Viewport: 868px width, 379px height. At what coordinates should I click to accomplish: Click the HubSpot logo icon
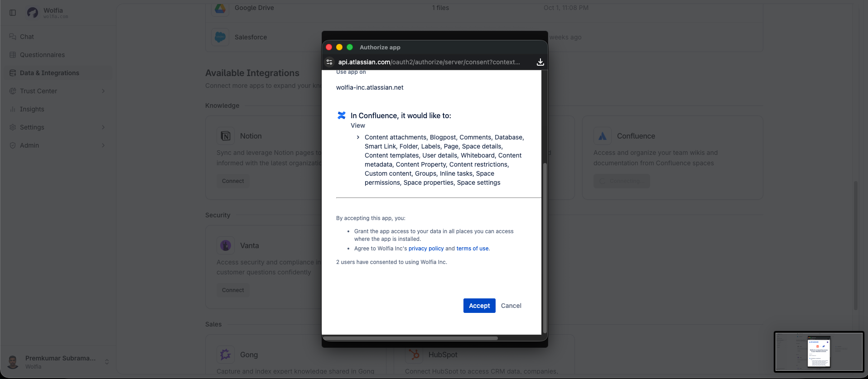point(414,355)
